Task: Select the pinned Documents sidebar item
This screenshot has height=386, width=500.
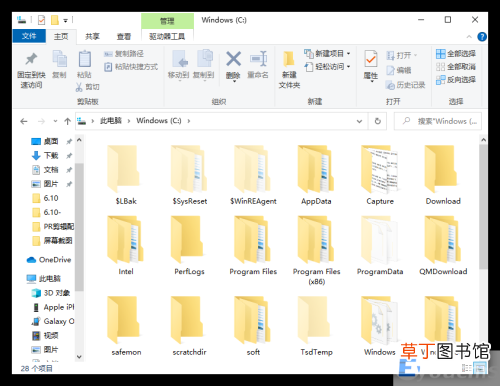Action: click(51, 170)
